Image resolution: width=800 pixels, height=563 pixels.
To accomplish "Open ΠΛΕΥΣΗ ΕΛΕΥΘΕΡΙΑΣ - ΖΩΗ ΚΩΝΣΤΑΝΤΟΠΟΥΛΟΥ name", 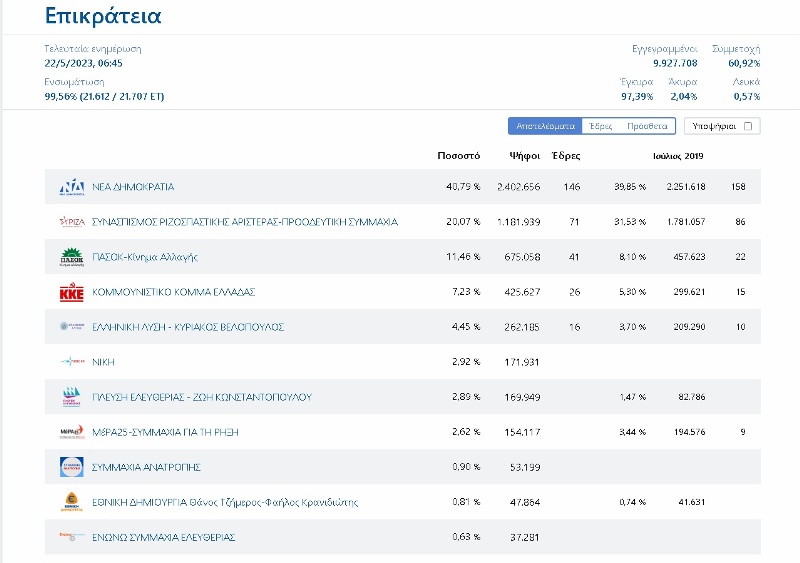I will 202,397.
